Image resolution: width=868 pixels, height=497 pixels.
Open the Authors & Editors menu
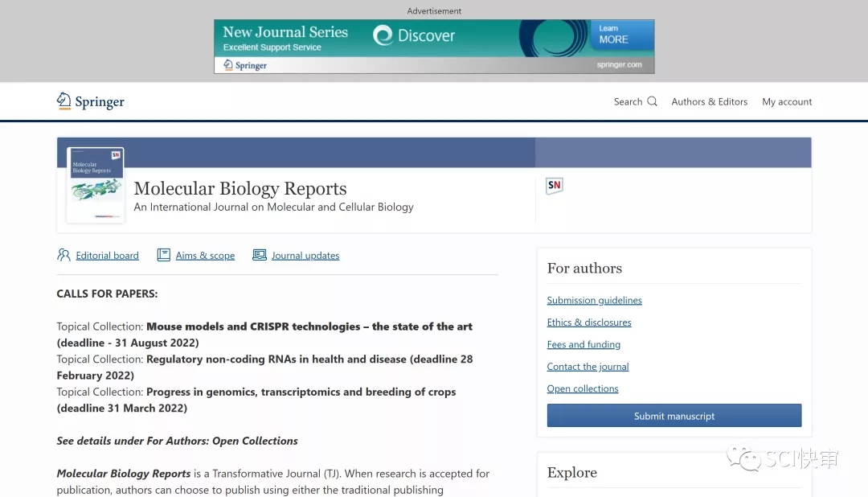point(709,101)
